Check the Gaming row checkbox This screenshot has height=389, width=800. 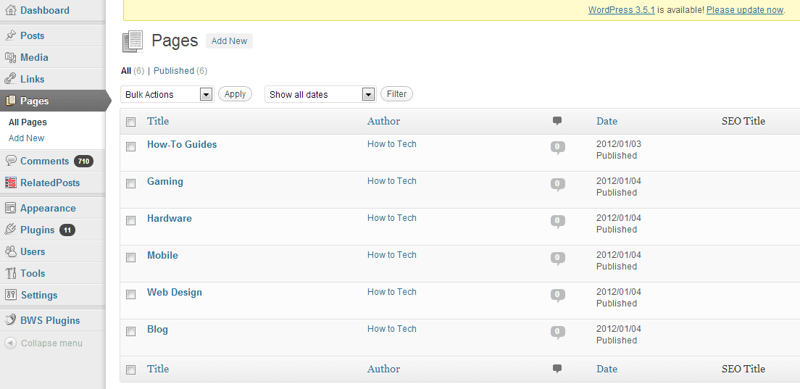coord(131,184)
